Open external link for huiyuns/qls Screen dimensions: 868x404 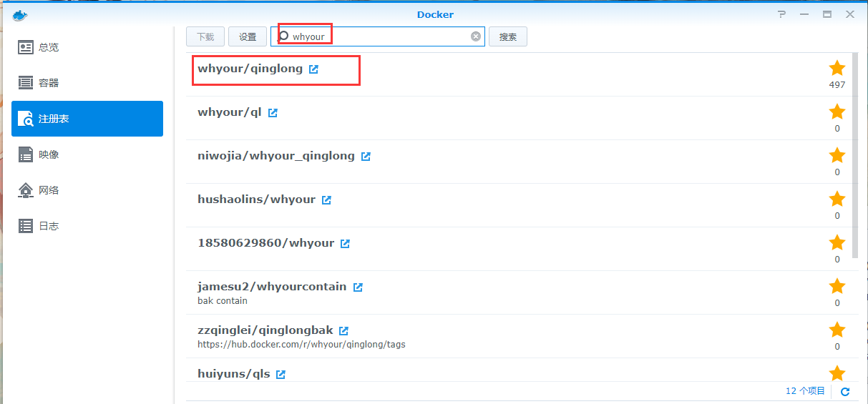click(281, 375)
